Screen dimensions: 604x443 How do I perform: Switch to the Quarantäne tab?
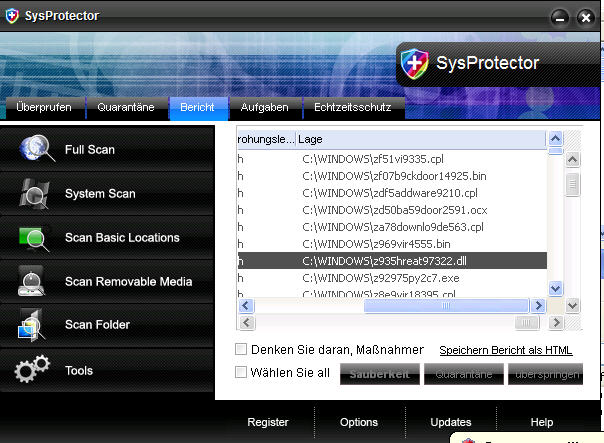[x=126, y=107]
